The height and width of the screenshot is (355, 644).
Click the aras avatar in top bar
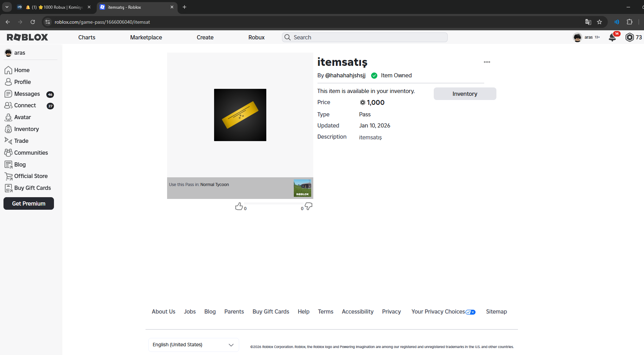point(578,37)
